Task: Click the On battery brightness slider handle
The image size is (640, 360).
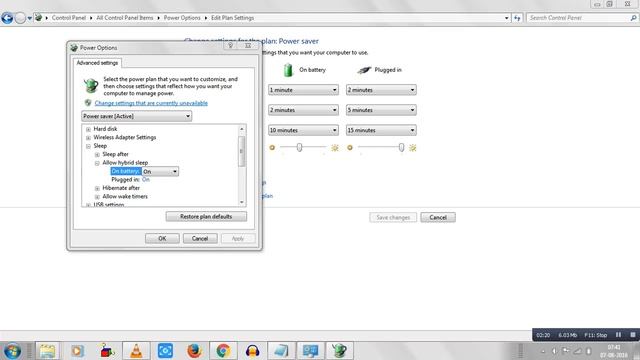Action: click(300, 147)
